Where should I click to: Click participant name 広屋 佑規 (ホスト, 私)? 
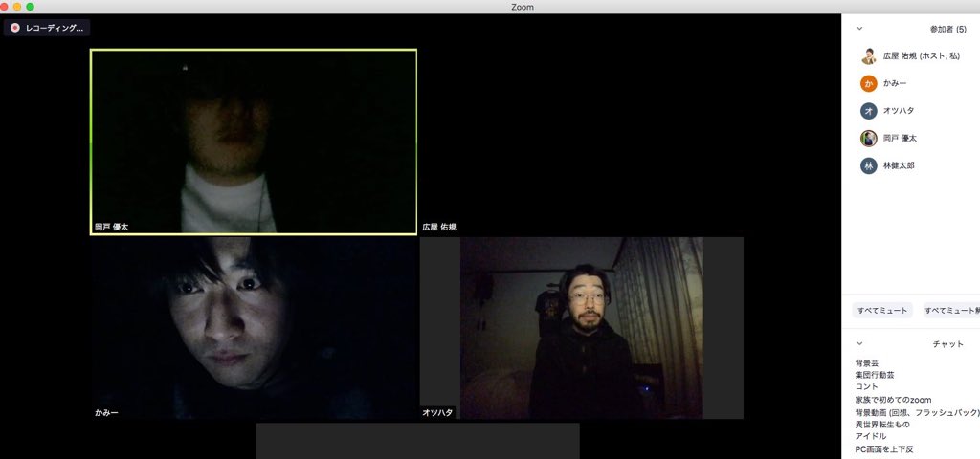pos(922,55)
